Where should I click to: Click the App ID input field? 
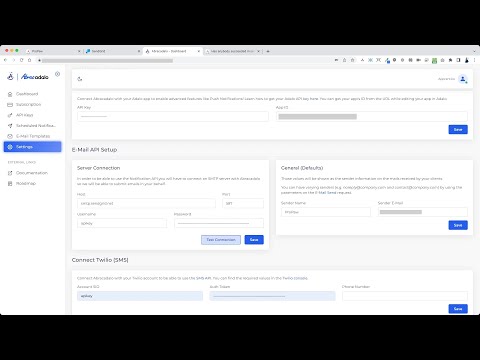[x=372, y=116]
